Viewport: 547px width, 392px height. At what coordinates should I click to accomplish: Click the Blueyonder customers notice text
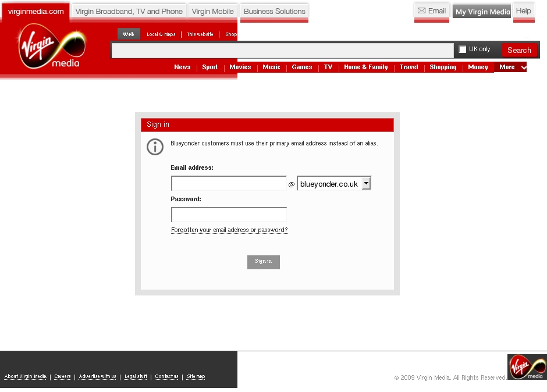pos(274,143)
